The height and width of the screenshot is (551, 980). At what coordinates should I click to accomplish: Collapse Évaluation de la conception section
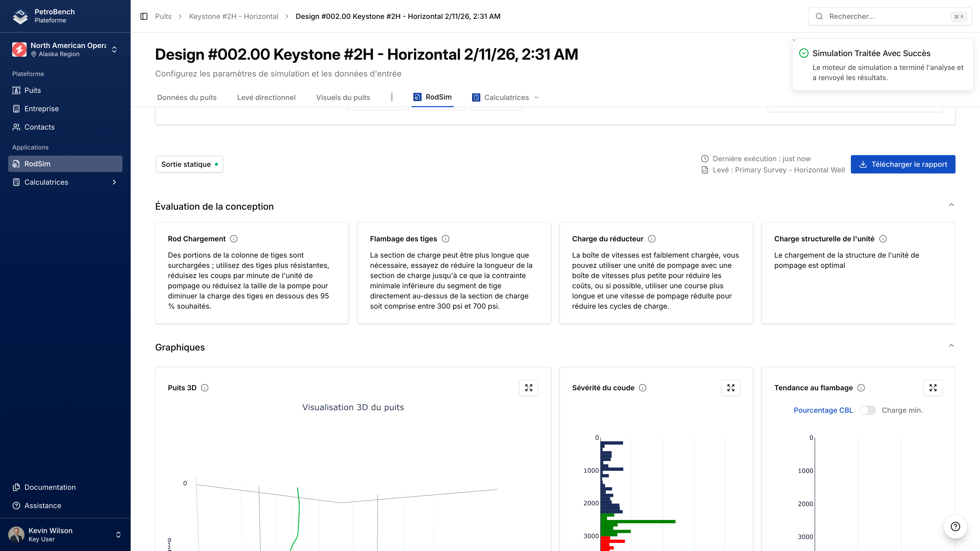click(951, 205)
